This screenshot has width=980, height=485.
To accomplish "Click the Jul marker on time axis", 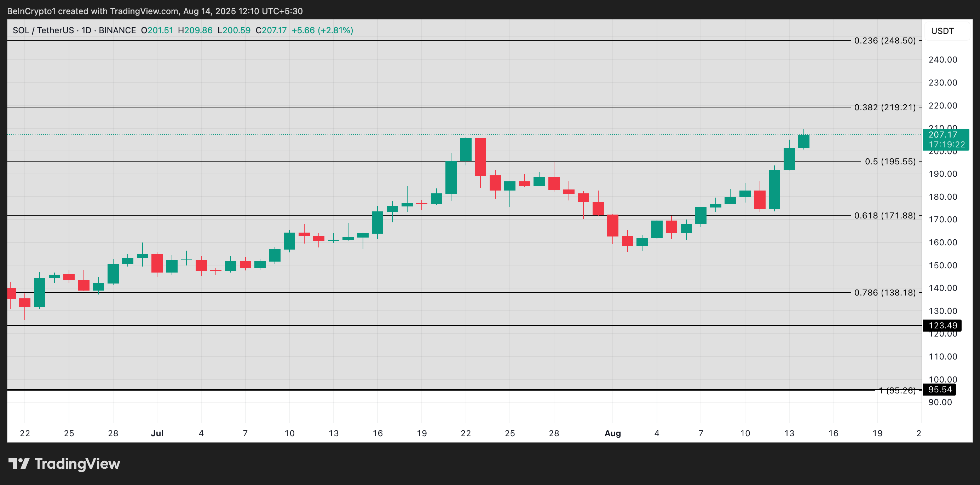I will coord(157,433).
